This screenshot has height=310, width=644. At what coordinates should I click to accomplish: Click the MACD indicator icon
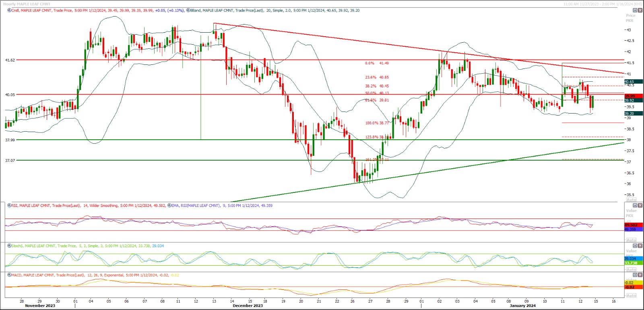[9, 275]
